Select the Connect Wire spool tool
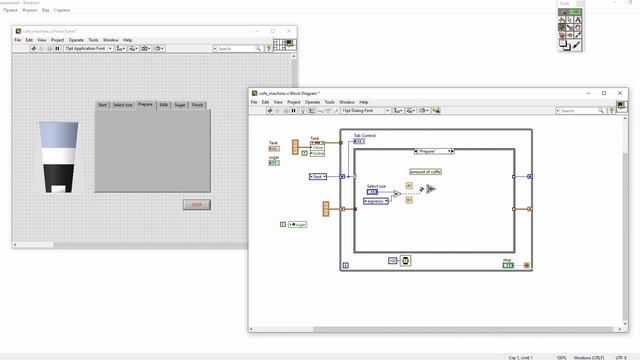The image size is (640, 360). (562, 27)
